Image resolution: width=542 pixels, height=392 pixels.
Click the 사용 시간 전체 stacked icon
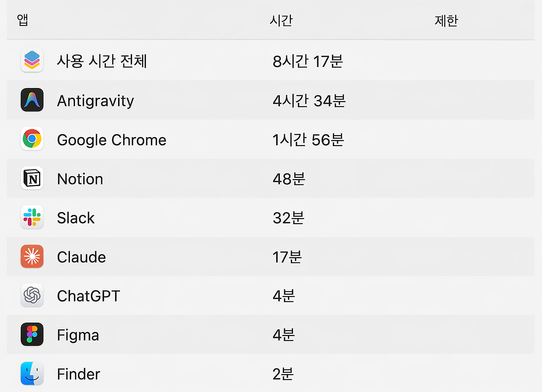32,61
